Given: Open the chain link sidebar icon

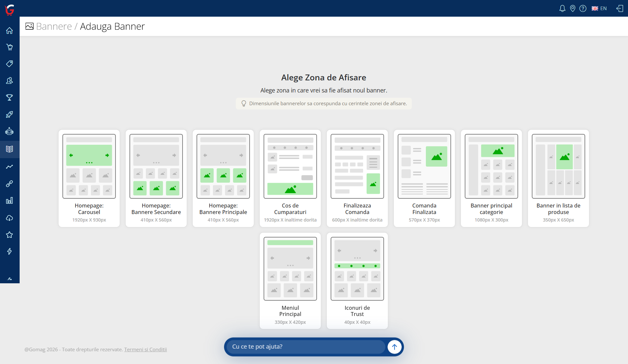Looking at the screenshot, I should [9, 184].
